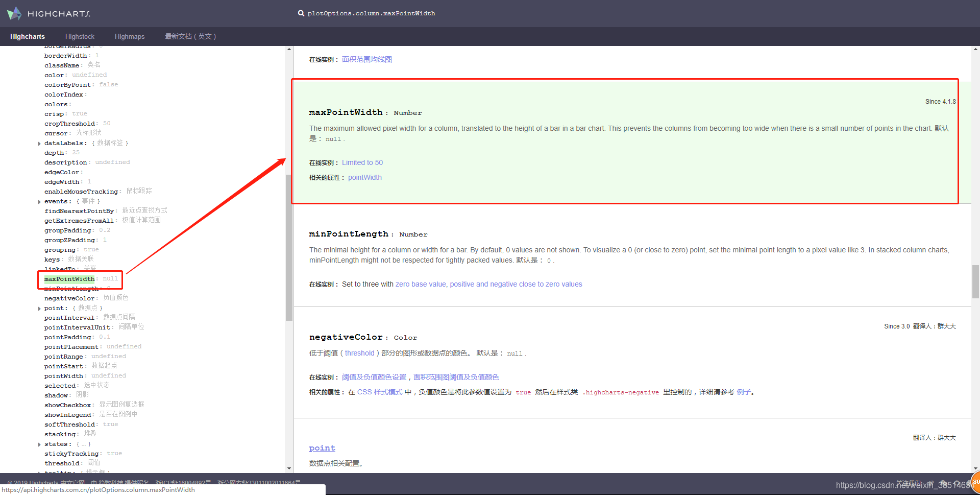This screenshot has height=495, width=980.
Task: Switch to the Highcharts tab
Action: [28, 36]
